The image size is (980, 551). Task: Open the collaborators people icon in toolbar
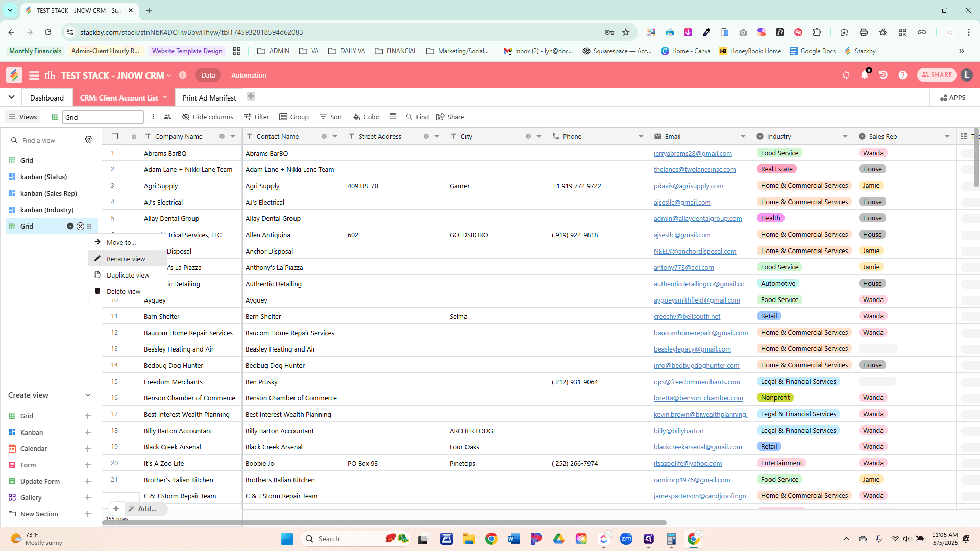point(167,117)
